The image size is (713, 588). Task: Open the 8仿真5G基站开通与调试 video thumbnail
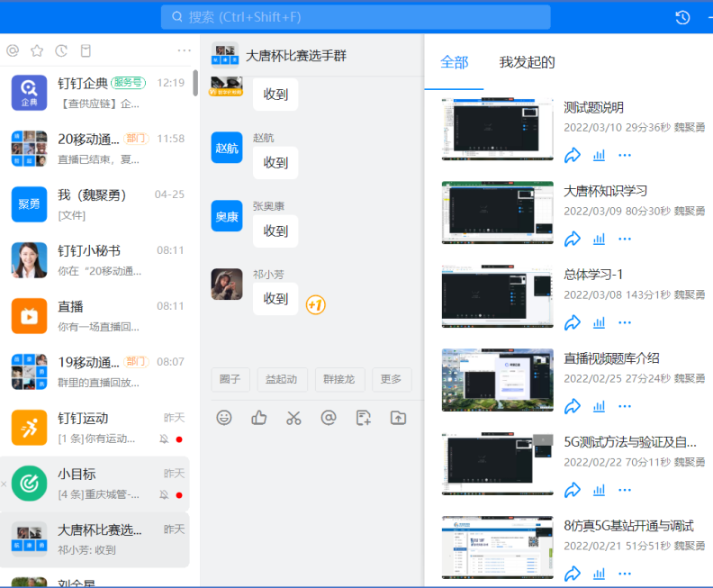click(x=498, y=547)
